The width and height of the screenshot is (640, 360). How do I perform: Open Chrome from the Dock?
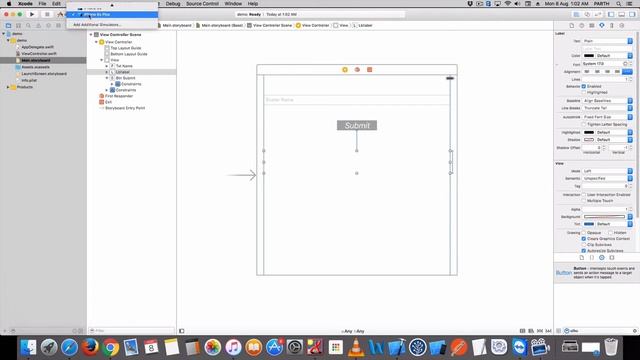point(110,348)
